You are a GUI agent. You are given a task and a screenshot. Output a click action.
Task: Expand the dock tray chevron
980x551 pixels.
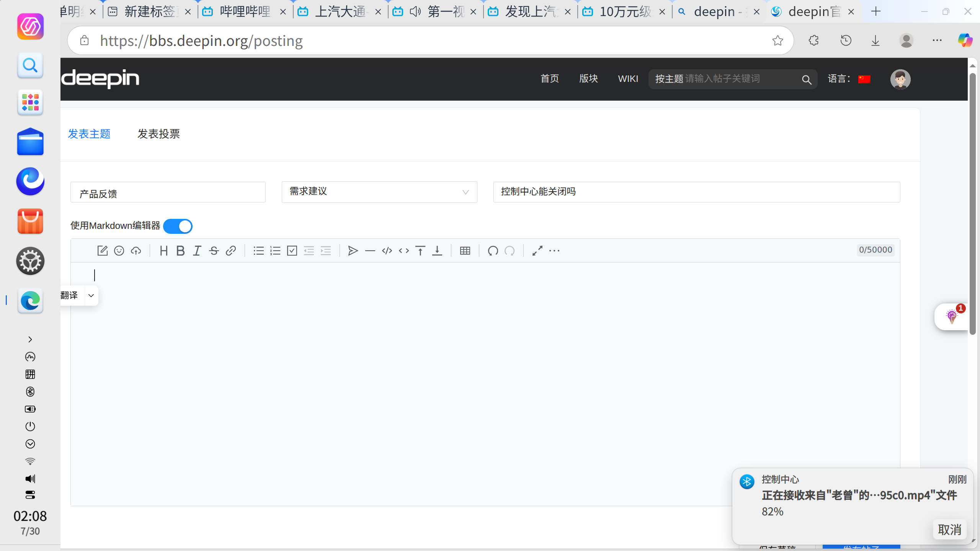[x=30, y=339]
